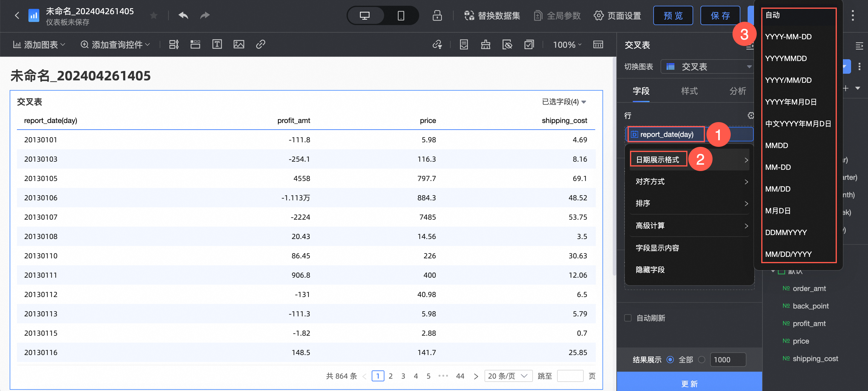
Task: Click the 跳至 page number input
Action: 570,376
